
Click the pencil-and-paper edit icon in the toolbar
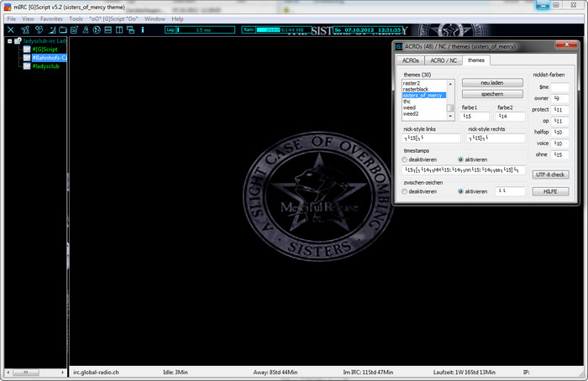click(74, 29)
